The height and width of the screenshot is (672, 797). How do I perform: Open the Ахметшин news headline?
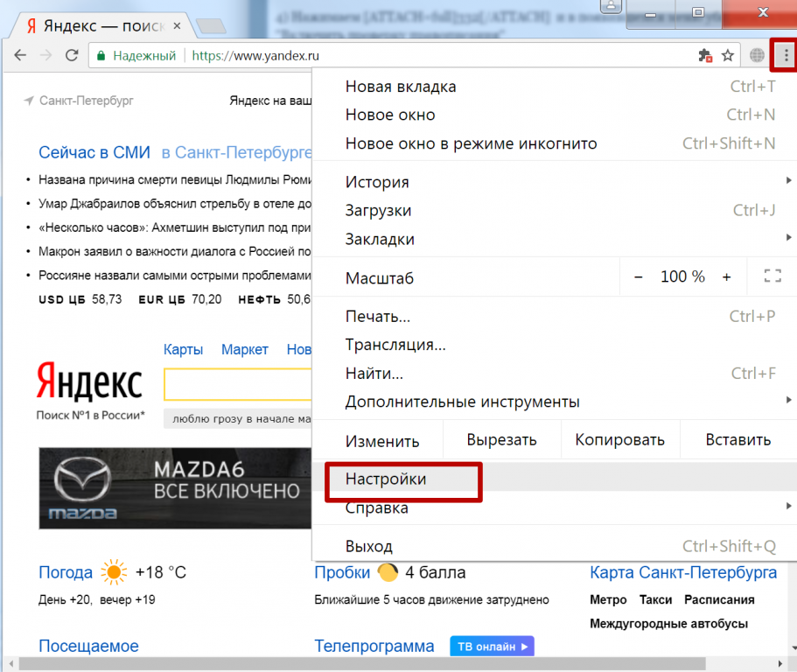(x=175, y=227)
